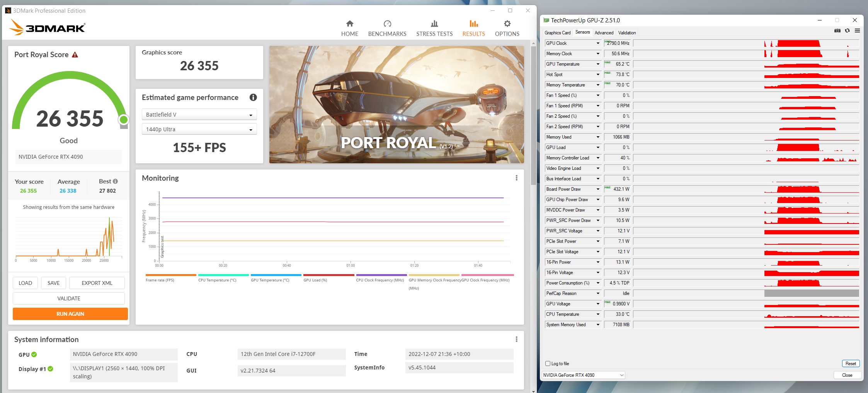868x393 pixels.
Task: Open Benchmarks via the gauge icon
Action: pyautogui.click(x=387, y=24)
